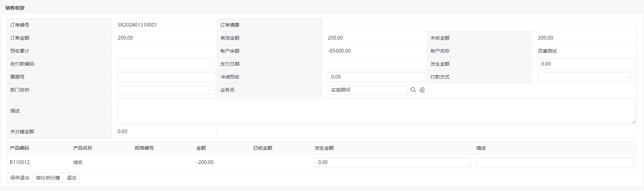Click the 金额 column header
The height and width of the screenshot is (191, 644).
tap(201, 148)
